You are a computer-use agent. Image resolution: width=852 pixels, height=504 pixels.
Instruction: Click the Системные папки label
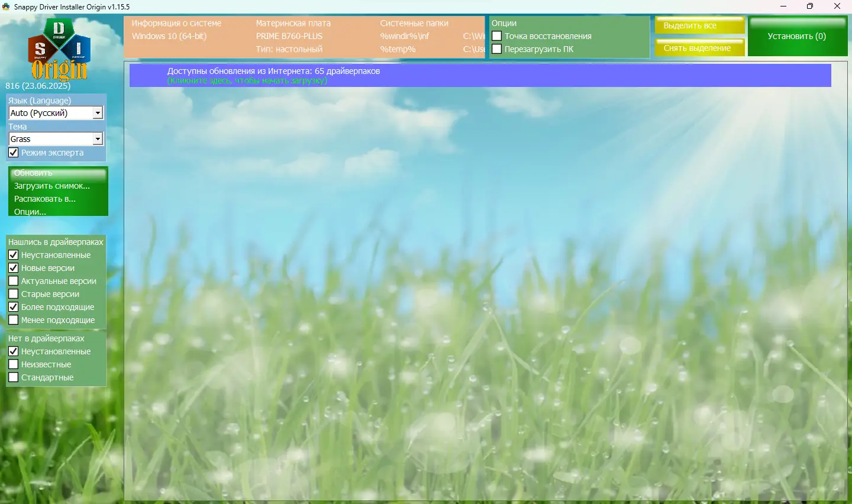(x=414, y=23)
